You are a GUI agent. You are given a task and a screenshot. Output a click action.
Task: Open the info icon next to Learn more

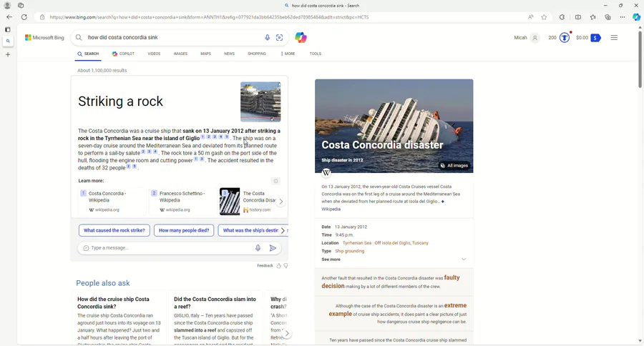click(275, 181)
